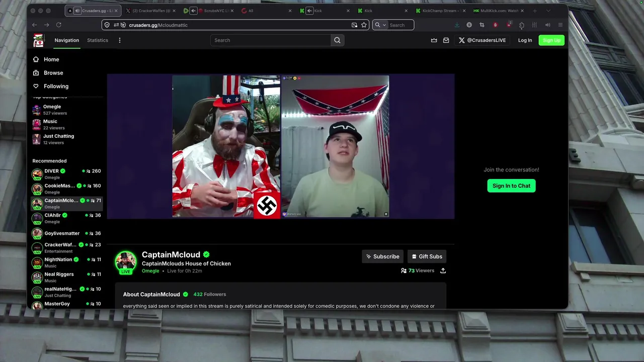Bookmark page with star icon
644x362 pixels.
point(364,25)
